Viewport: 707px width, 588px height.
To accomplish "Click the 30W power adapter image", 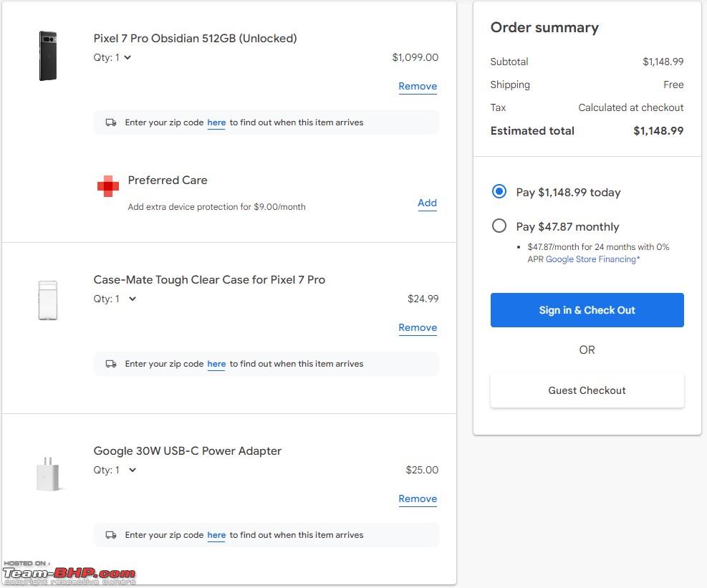I will (48, 474).
